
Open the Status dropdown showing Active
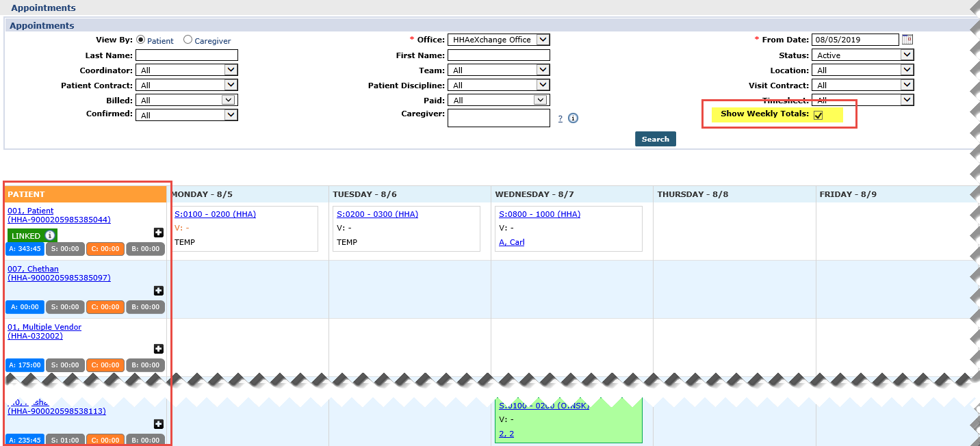[862, 55]
